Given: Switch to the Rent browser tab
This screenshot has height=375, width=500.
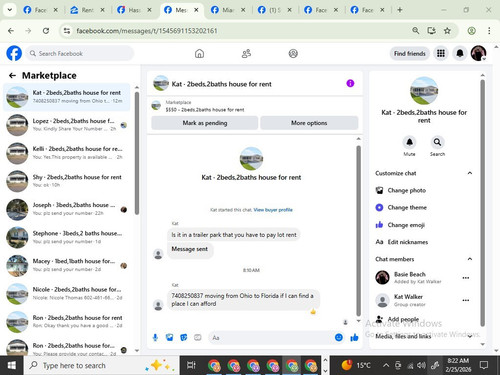Looking at the screenshot, I should (x=88, y=10).
